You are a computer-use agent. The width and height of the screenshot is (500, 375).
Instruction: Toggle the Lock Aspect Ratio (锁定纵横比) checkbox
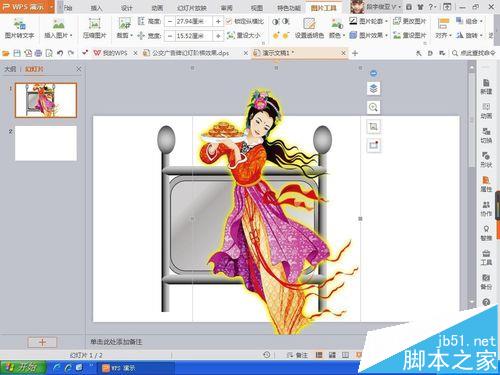pyautogui.click(x=229, y=21)
